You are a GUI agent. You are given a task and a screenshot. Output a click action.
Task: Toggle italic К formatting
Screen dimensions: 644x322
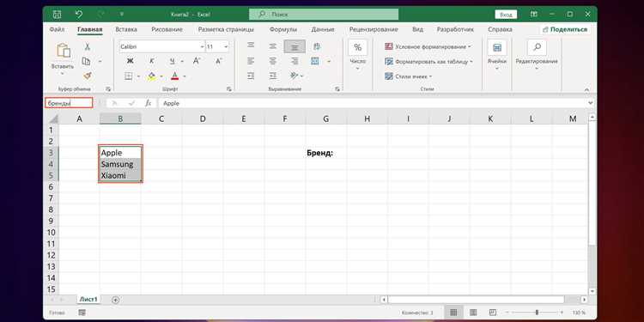(x=152, y=61)
